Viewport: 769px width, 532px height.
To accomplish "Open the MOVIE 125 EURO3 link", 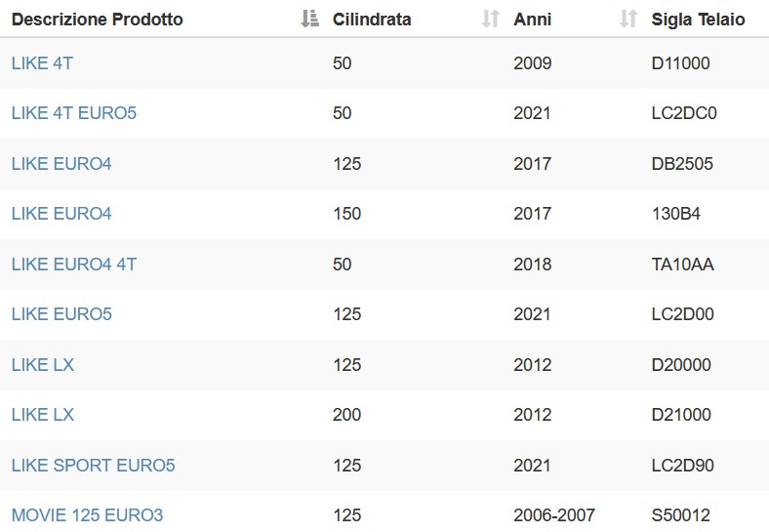I will [87, 515].
